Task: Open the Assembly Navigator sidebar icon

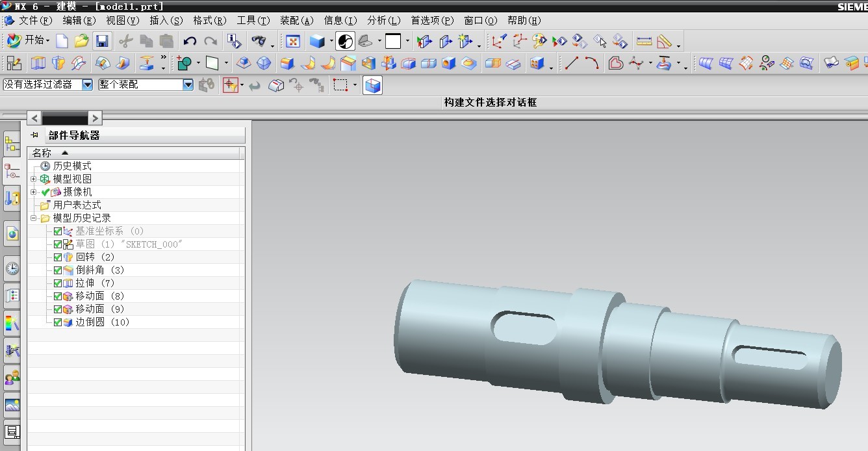Action: (12, 144)
